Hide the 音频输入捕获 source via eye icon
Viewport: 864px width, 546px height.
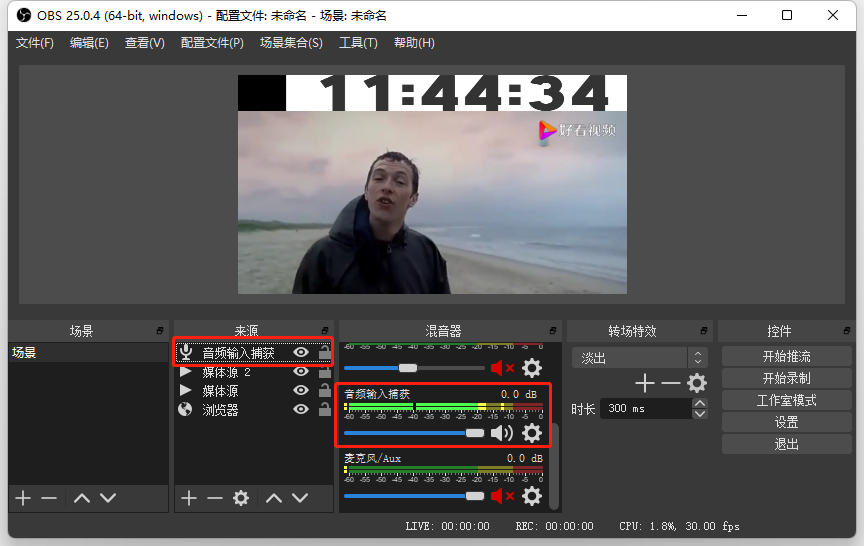(300, 353)
